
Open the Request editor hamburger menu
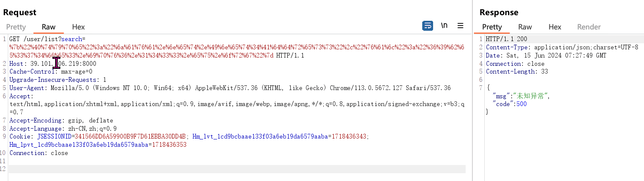460,26
